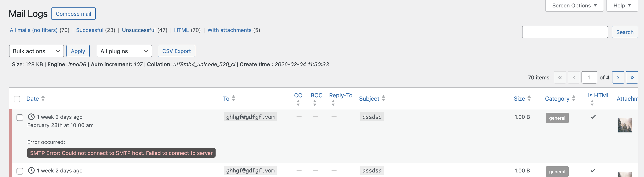Show mails With attachments

coord(229,30)
